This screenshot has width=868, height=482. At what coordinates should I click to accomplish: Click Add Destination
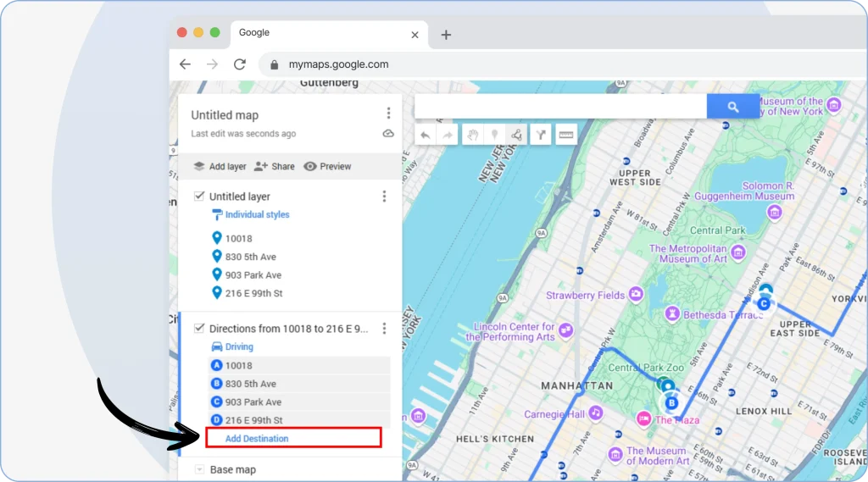257,438
